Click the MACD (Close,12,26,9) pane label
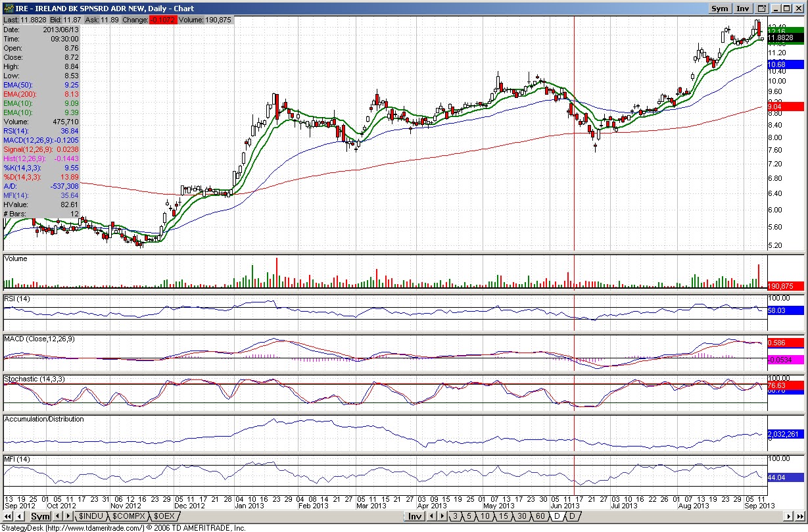This screenshot has height=532, width=808. pyautogui.click(x=39, y=339)
